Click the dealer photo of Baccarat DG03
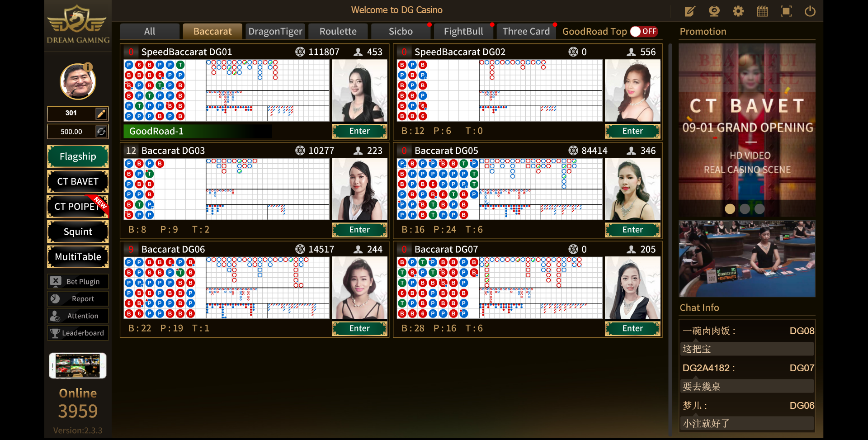Screen dimensions: 868x440 [359, 189]
